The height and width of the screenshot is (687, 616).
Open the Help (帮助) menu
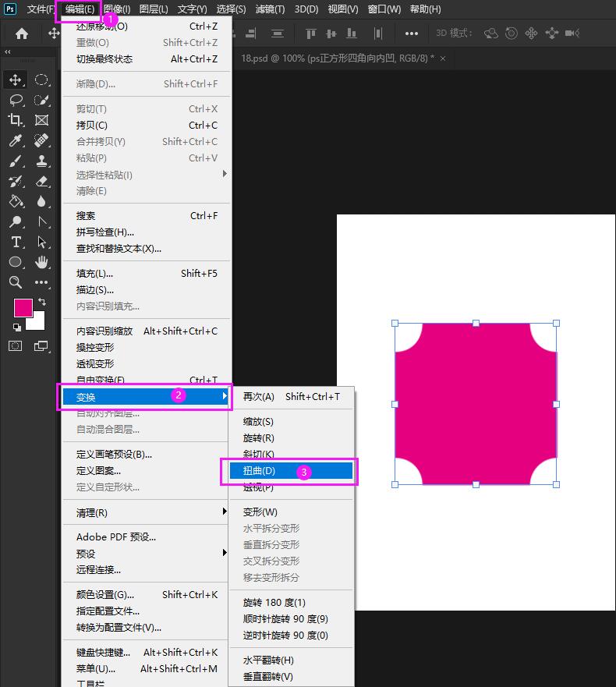426,9
